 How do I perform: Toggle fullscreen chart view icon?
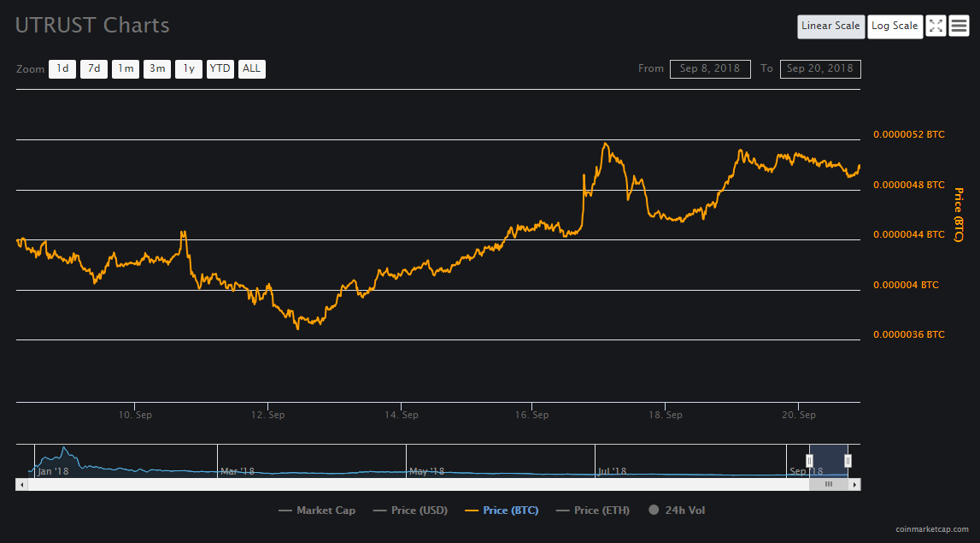point(936,26)
